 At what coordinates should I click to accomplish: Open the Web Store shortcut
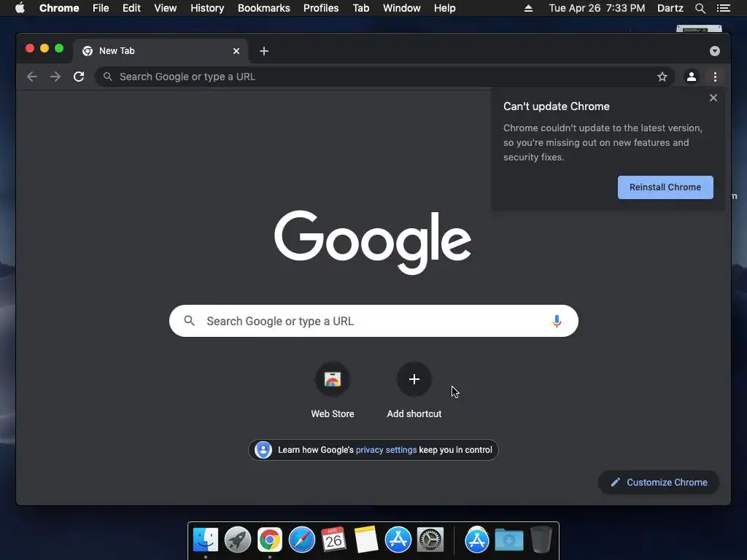pos(333,391)
